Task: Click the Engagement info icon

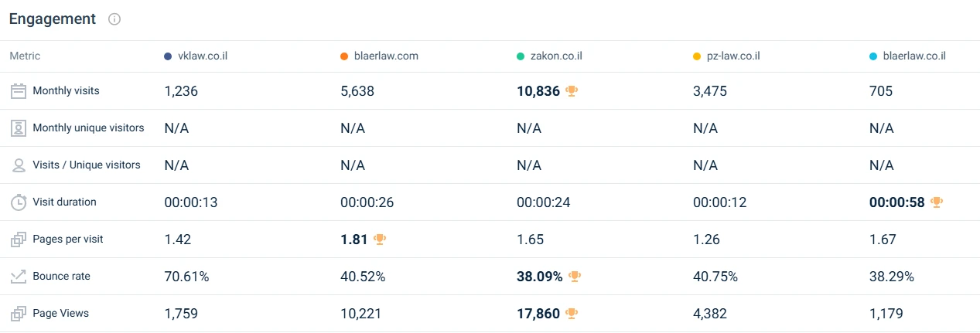Action: click(x=114, y=19)
